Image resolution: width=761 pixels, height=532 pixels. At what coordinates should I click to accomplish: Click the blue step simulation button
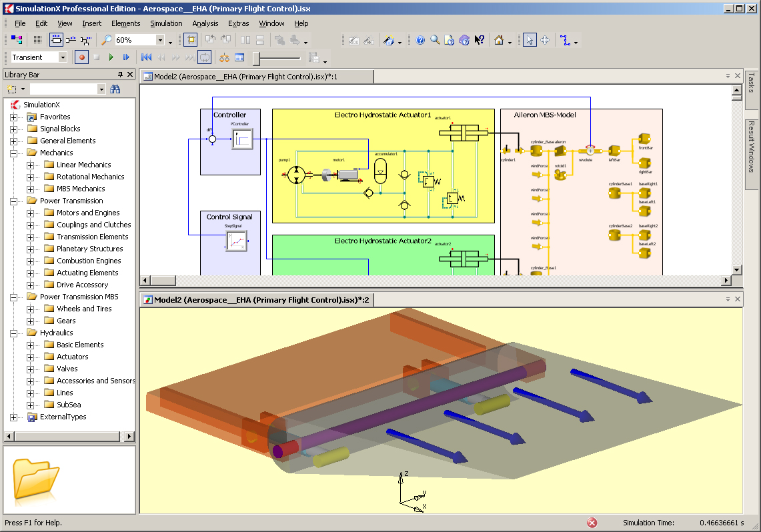(x=126, y=57)
